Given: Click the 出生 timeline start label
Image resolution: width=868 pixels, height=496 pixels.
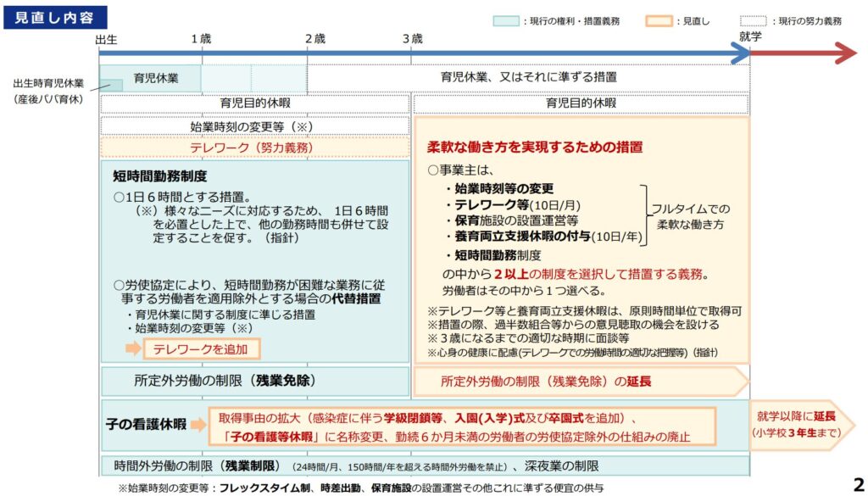Looking at the screenshot, I should click(x=107, y=39).
